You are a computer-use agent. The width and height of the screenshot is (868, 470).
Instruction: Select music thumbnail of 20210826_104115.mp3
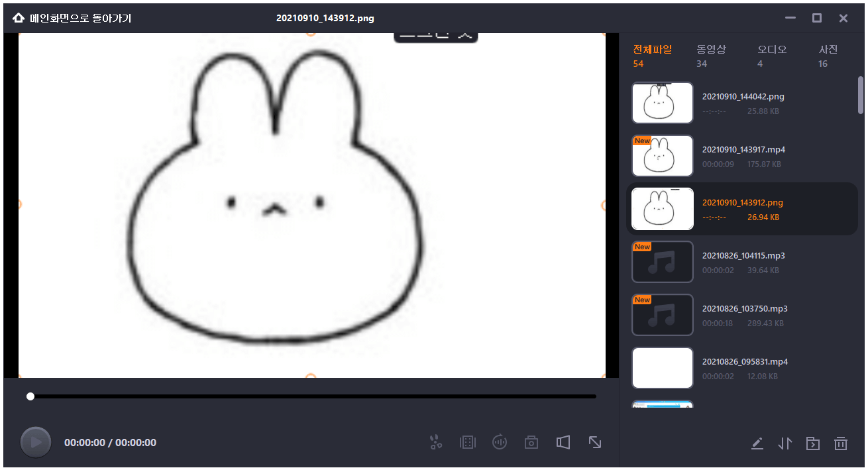coord(663,262)
